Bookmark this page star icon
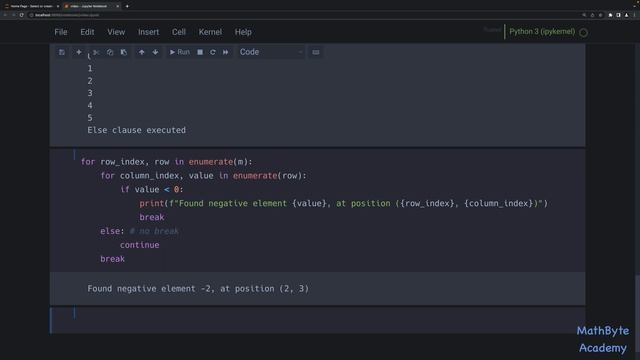Image resolution: width=640 pixels, height=360 pixels. 600,15
